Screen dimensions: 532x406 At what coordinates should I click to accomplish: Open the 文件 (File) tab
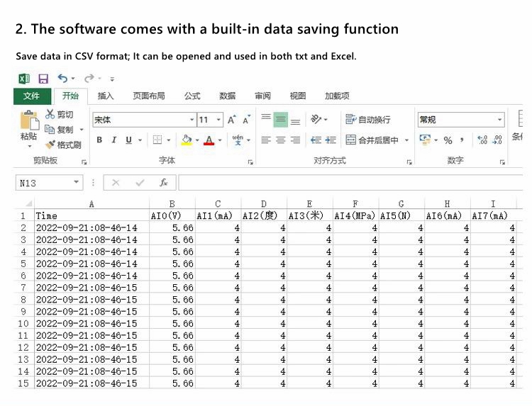point(32,96)
